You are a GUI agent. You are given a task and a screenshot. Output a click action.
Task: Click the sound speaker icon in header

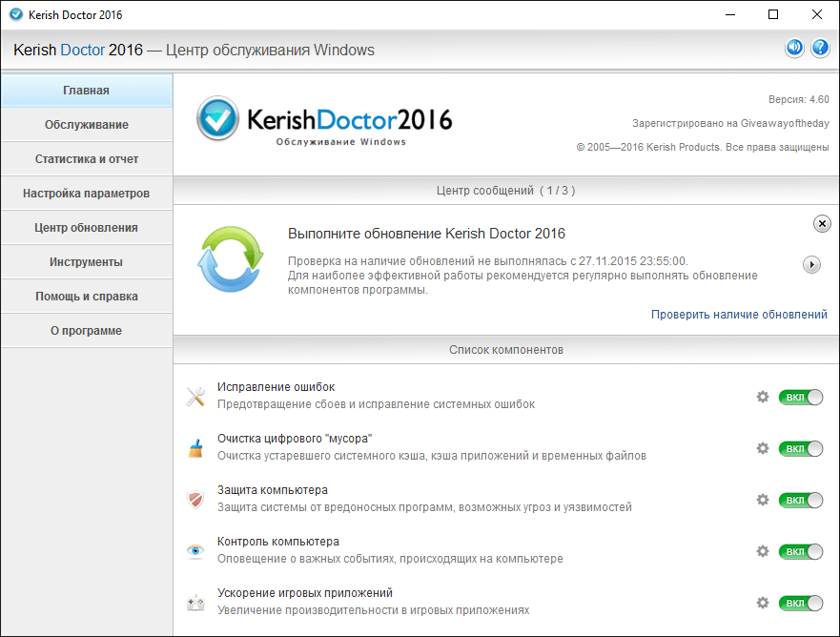(794, 49)
